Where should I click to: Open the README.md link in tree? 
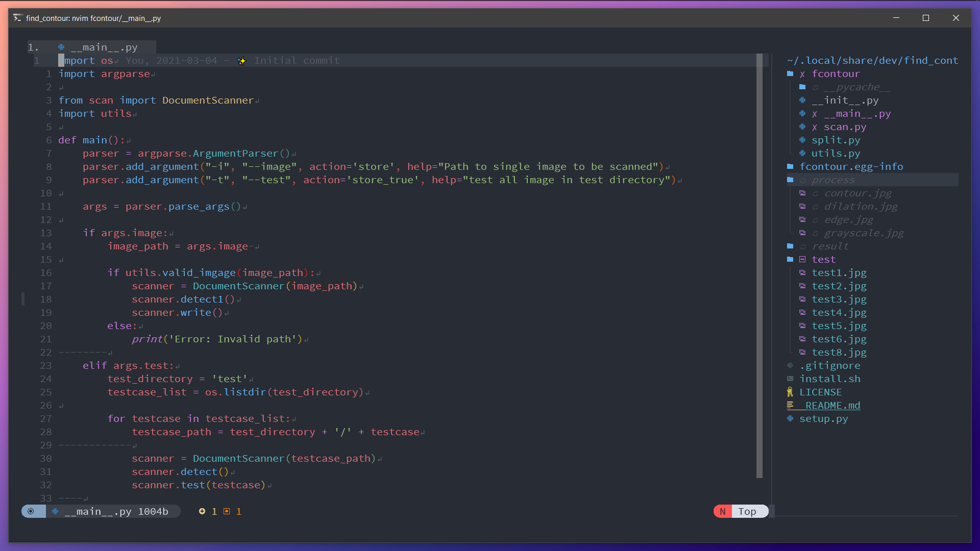[x=832, y=405]
